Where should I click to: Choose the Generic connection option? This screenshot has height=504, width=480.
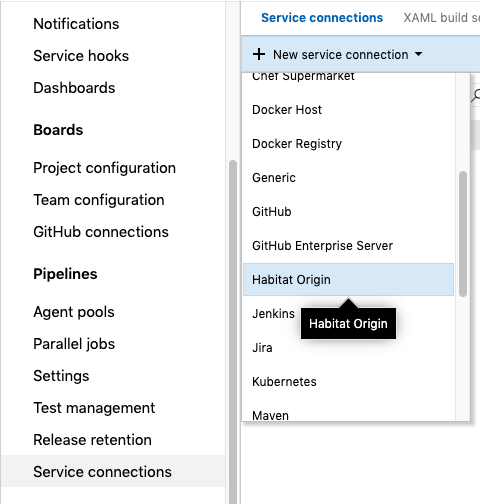click(x=348, y=178)
